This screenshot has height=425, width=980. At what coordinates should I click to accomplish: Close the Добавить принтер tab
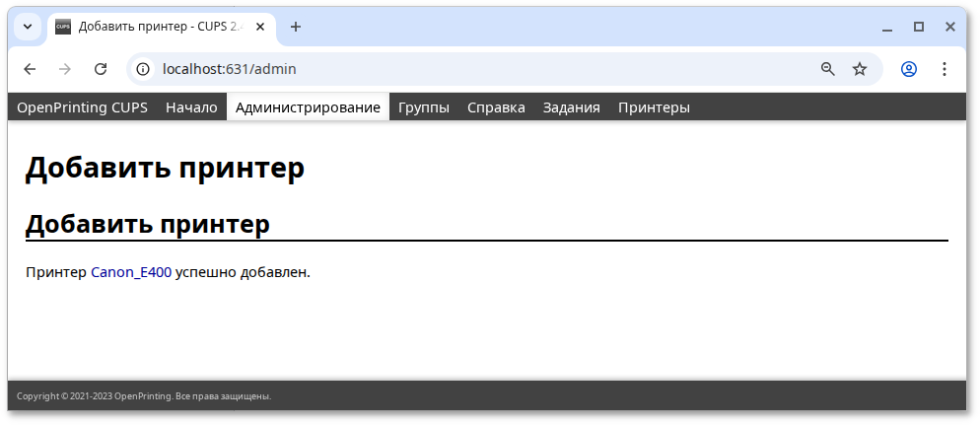click(260, 27)
